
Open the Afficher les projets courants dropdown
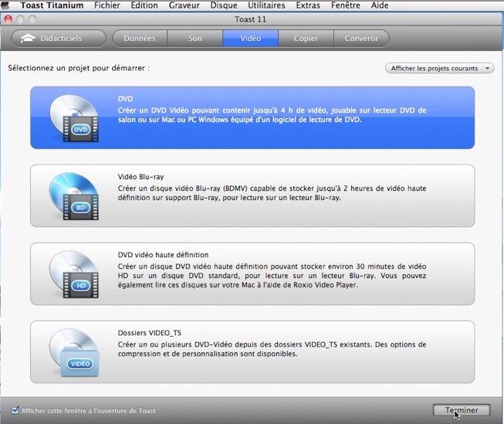(439, 68)
